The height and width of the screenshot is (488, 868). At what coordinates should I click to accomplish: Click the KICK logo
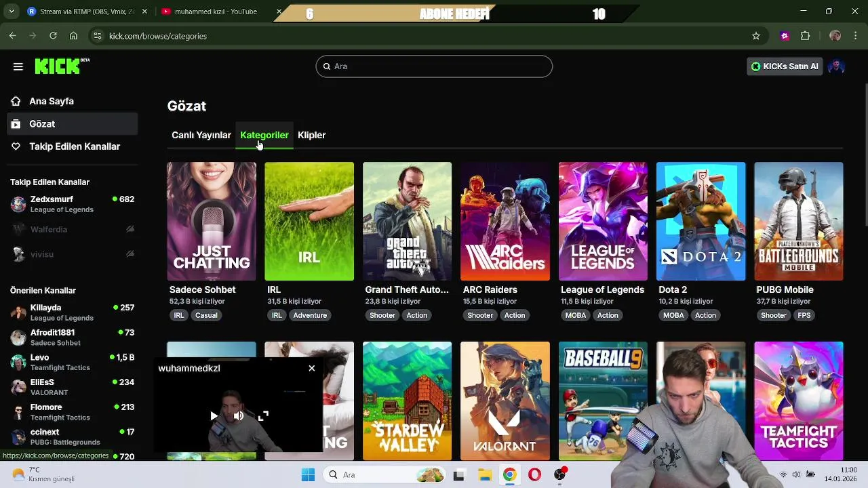click(x=62, y=66)
